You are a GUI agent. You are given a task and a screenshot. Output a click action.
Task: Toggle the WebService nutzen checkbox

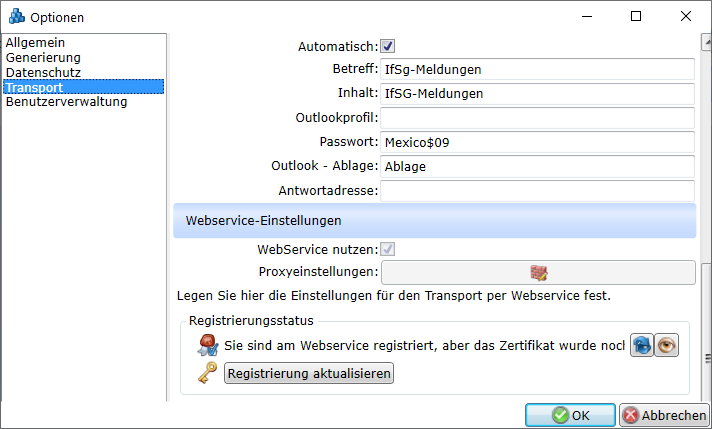point(388,248)
